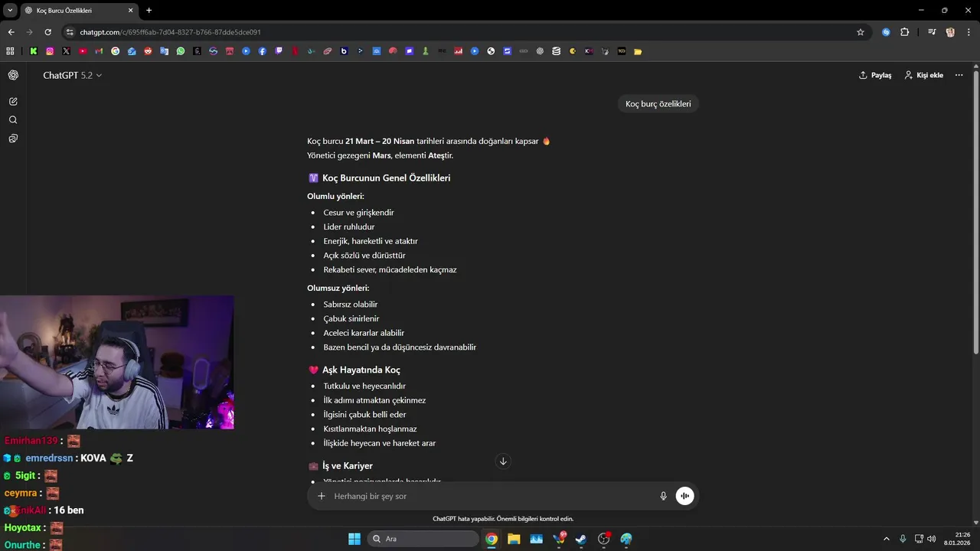Click the bullet 'Kısıtlanmaktan hoşlanmaz'

pos(370,429)
